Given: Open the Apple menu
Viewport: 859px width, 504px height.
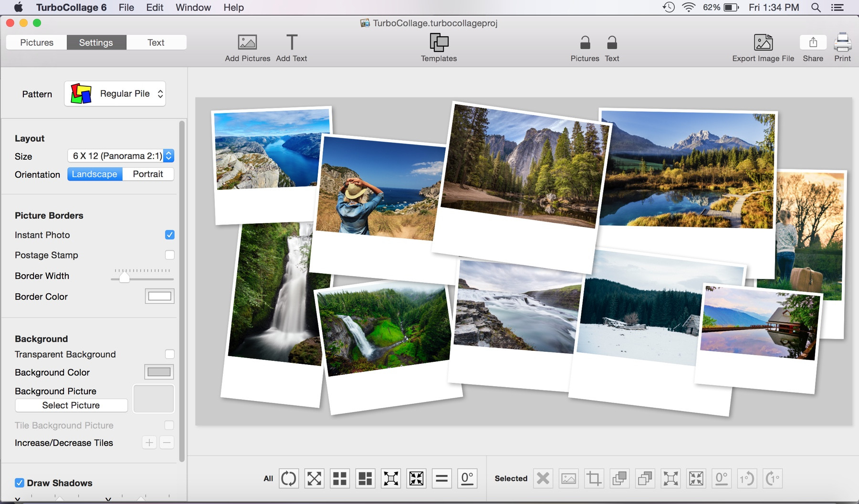Looking at the screenshot, I should 18,7.
